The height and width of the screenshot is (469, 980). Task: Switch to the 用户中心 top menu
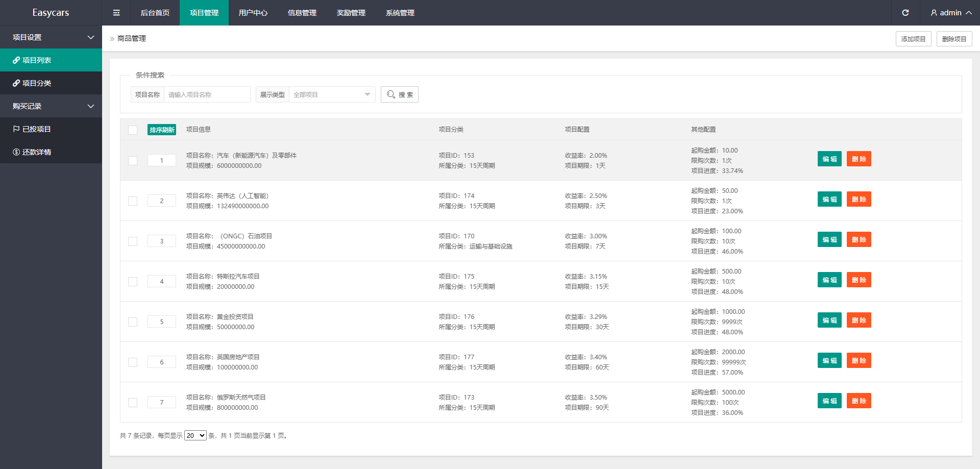click(253, 13)
